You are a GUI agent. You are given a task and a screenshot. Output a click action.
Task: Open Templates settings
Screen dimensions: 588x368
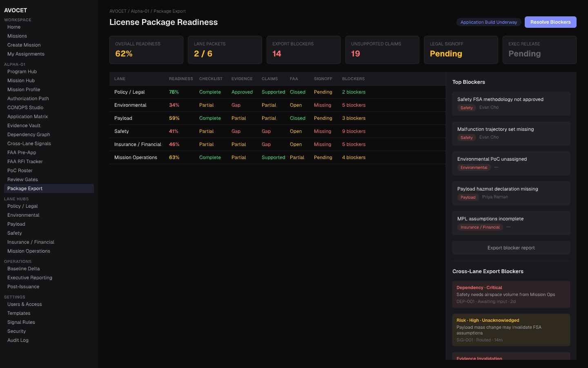point(49,313)
